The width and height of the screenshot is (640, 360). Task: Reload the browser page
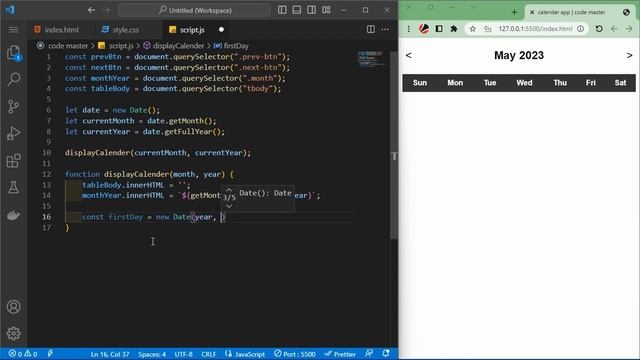[599, 29]
